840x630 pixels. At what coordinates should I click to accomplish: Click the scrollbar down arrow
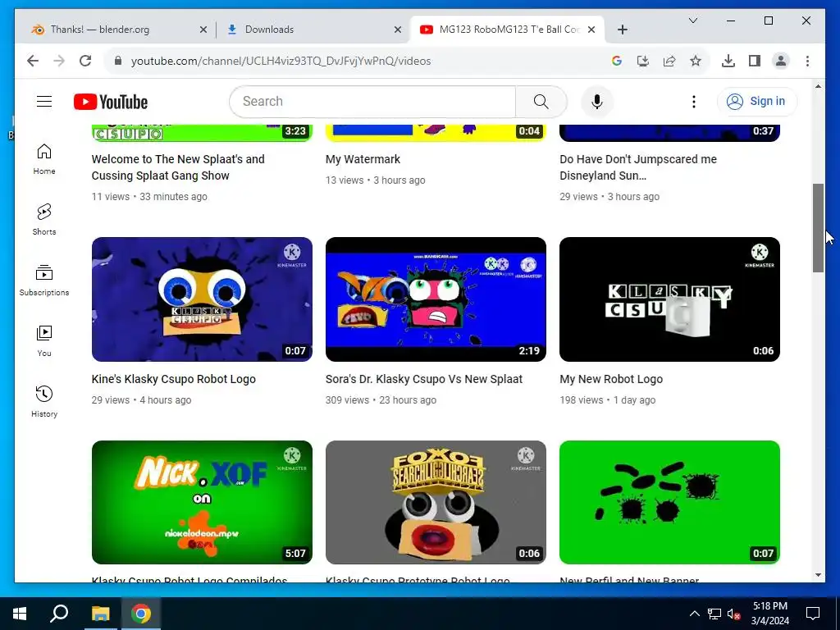[818, 575]
